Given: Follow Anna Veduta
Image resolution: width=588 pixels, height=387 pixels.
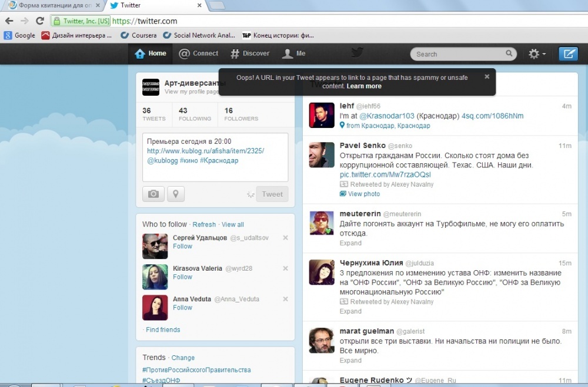Looking at the screenshot, I should click(x=182, y=308).
